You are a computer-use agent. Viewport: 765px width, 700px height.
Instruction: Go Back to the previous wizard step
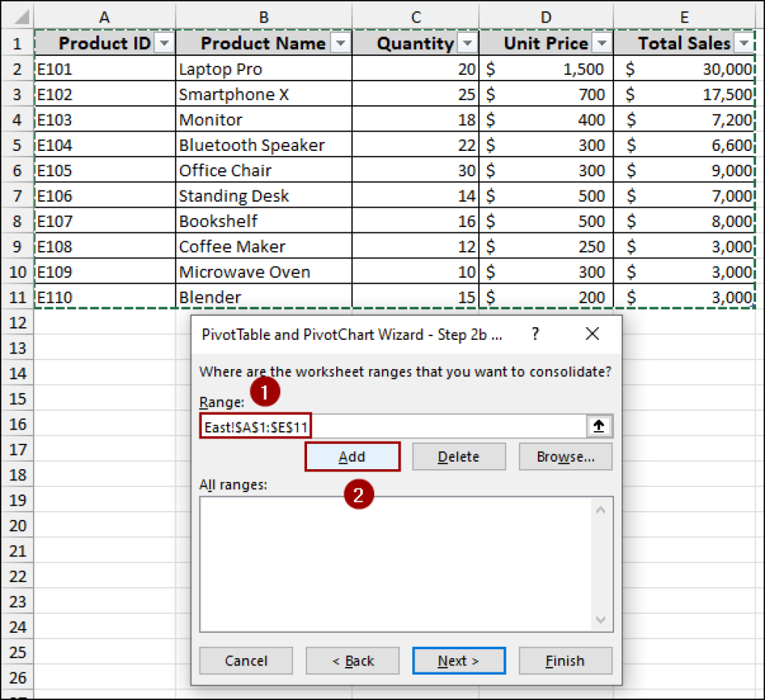(x=352, y=660)
